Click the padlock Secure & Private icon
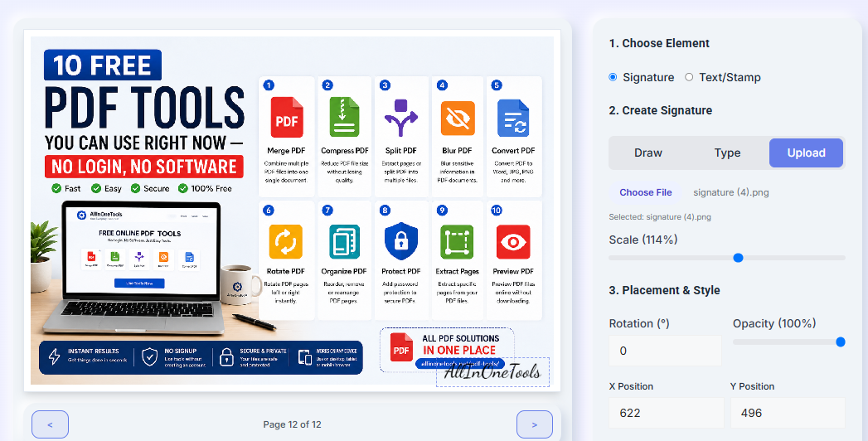868x441 pixels. pos(226,357)
